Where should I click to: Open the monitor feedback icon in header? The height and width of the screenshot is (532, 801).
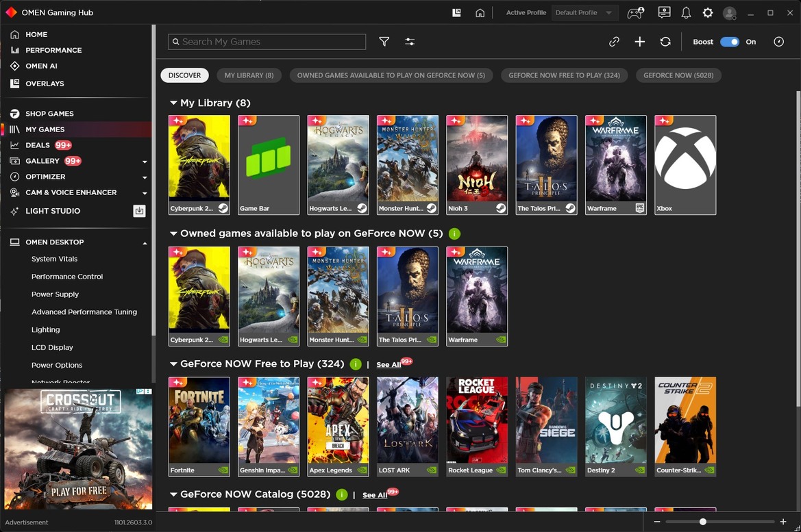tap(664, 12)
